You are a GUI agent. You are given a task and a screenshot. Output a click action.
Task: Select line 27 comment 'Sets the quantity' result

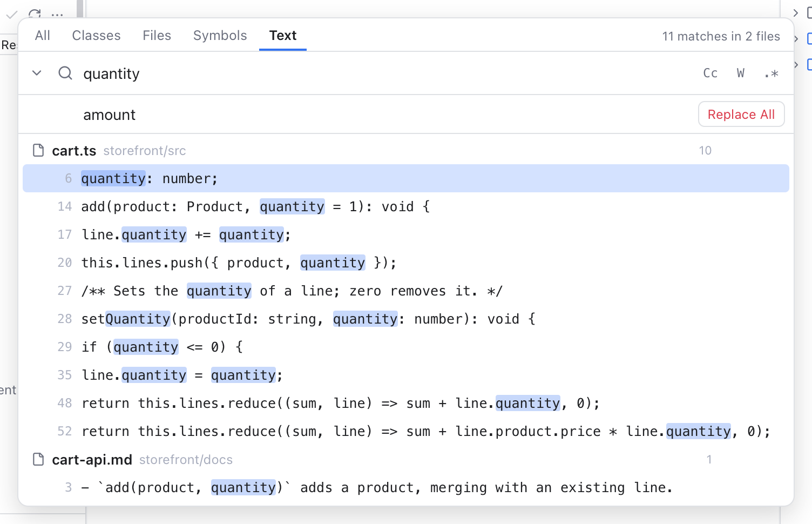(406, 291)
